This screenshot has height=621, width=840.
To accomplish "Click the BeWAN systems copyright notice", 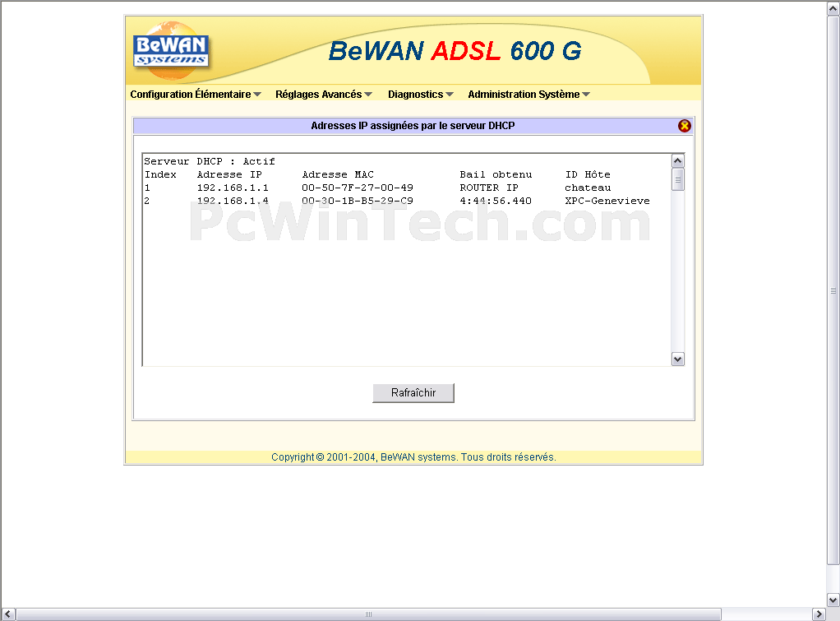I will pyautogui.click(x=413, y=456).
